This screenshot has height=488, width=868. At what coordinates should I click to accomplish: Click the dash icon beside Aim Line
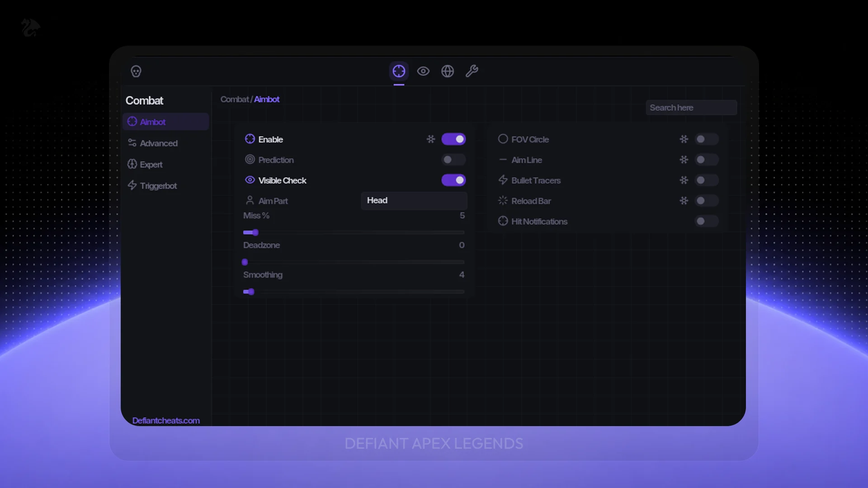(x=503, y=160)
